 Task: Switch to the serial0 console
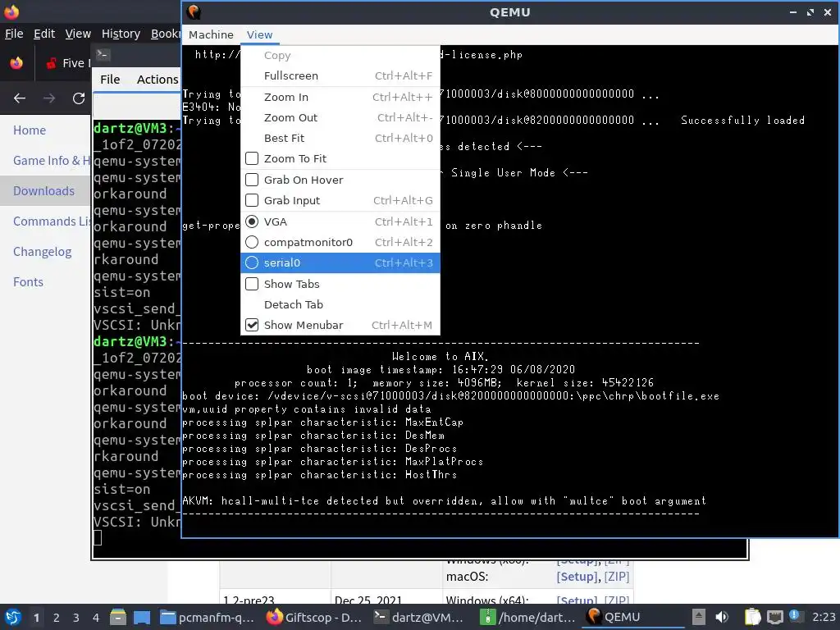tap(340, 263)
